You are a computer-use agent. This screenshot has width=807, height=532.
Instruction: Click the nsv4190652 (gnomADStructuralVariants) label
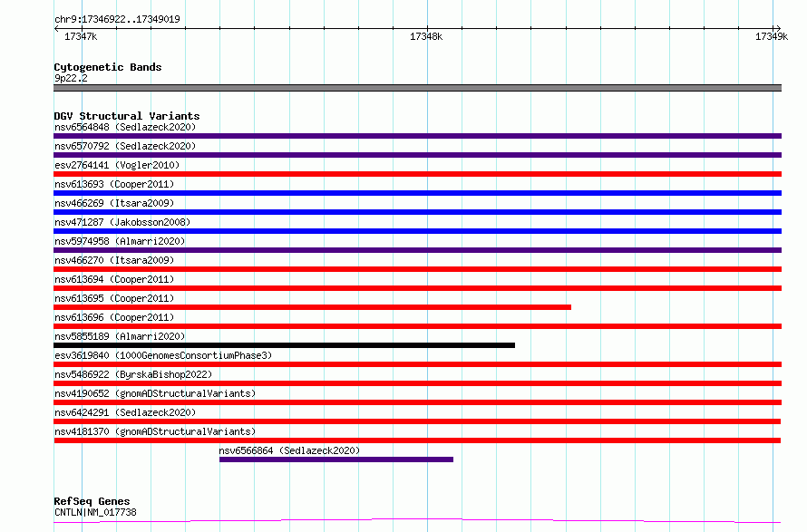[155, 393]
